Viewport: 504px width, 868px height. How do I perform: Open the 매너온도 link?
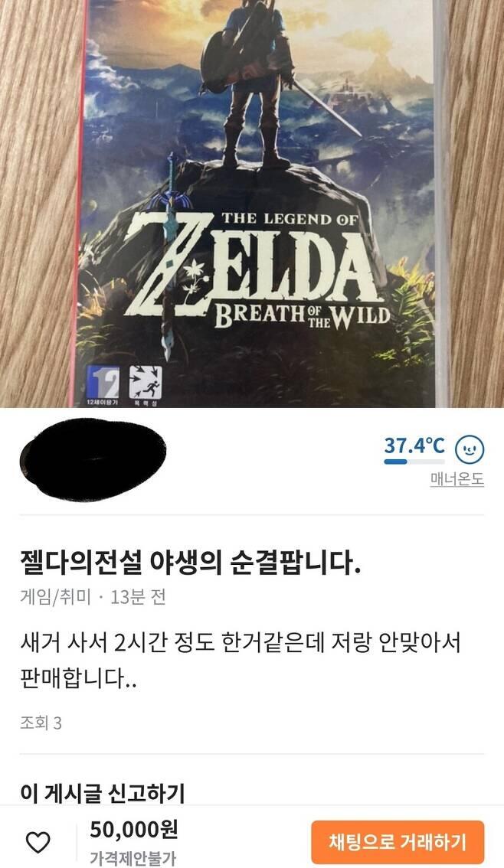point(457,479)
